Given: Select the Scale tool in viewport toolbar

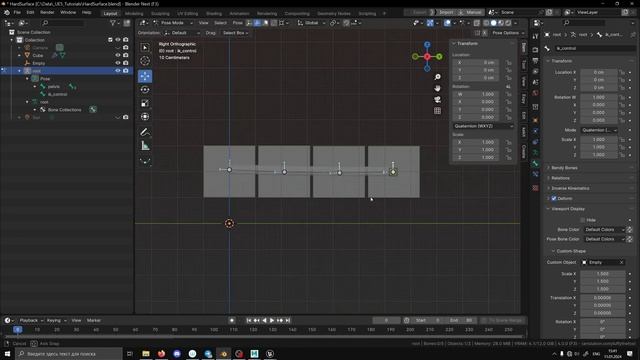Looking at the screenshot, I should 145,103.
